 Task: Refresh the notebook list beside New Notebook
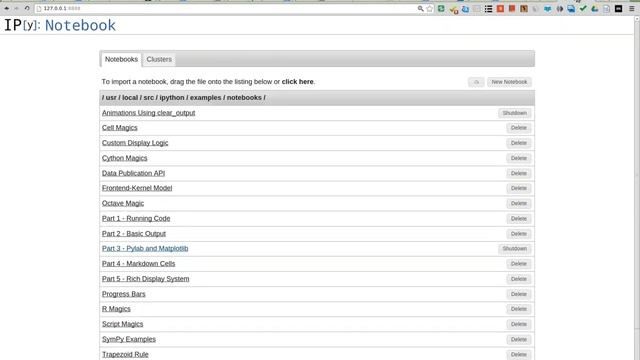pos(476,82)
